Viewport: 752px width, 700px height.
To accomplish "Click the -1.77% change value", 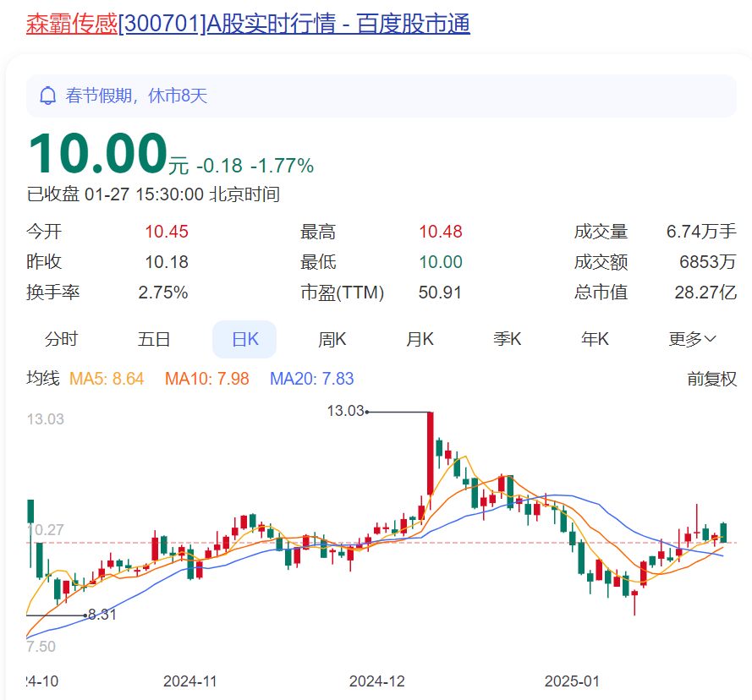I will tap(282, 166).
